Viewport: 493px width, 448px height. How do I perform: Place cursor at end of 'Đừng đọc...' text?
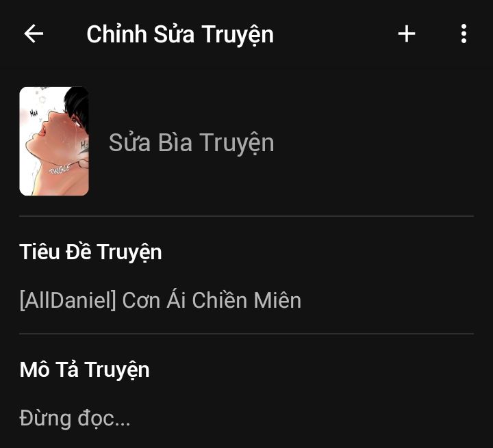click(x=131, y=419)
